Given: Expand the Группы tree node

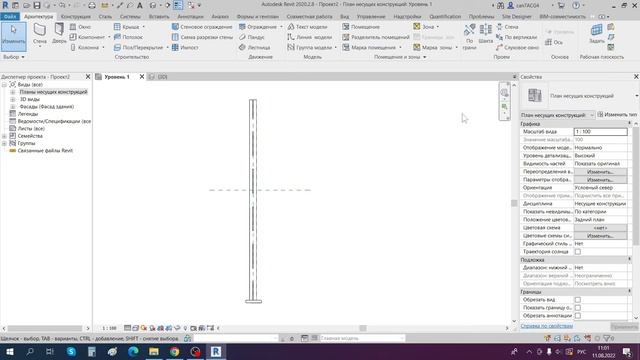Looking at the screenshot, I should tap(4, 143).
